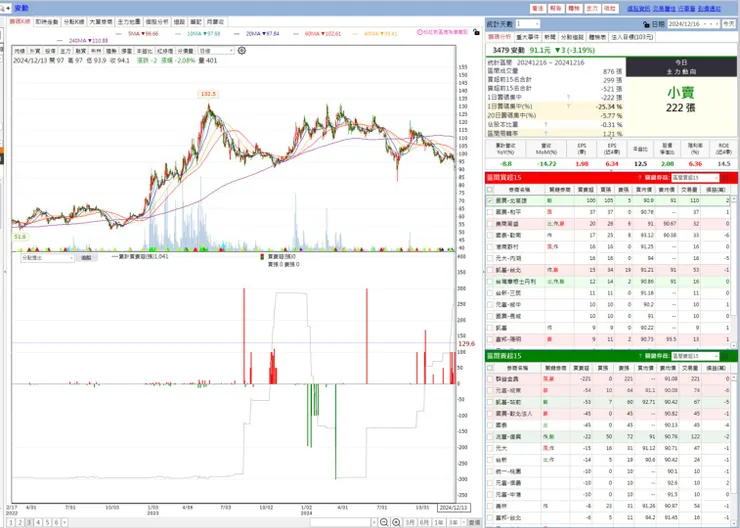Switch to the 即時走勢 tab
The height and width of the screenshot is (528, 740).
46,22
